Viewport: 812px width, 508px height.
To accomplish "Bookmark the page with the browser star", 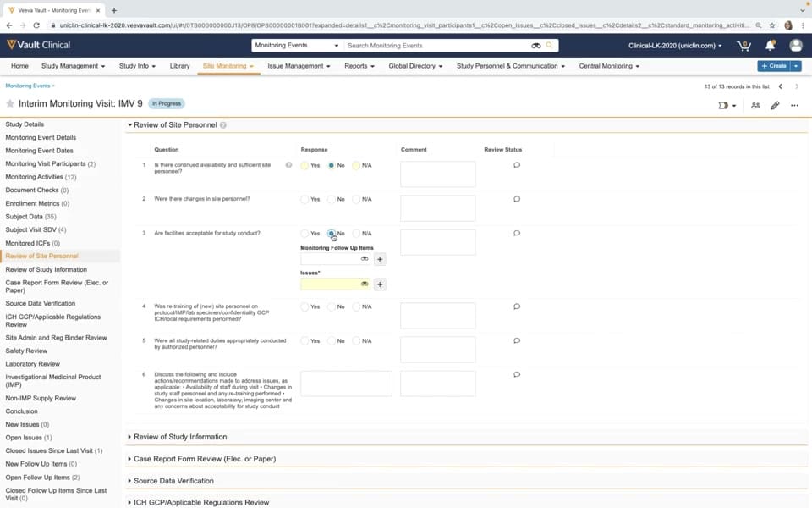I will (772, 25).
